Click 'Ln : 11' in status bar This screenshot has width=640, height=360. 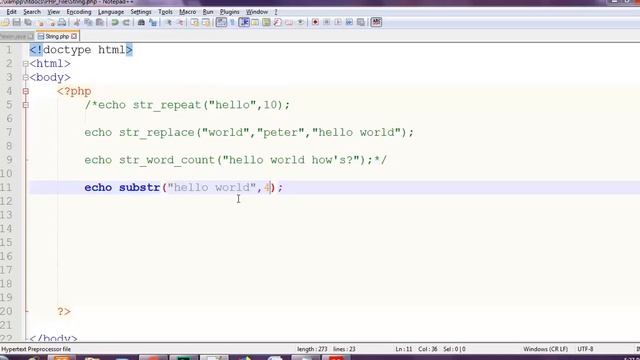click(404, 349)
